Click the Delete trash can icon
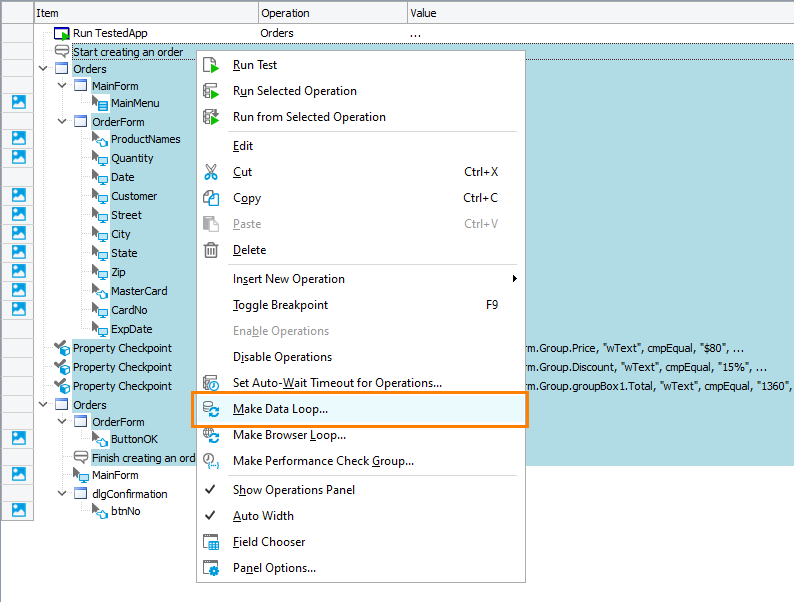 click(211, 250)
